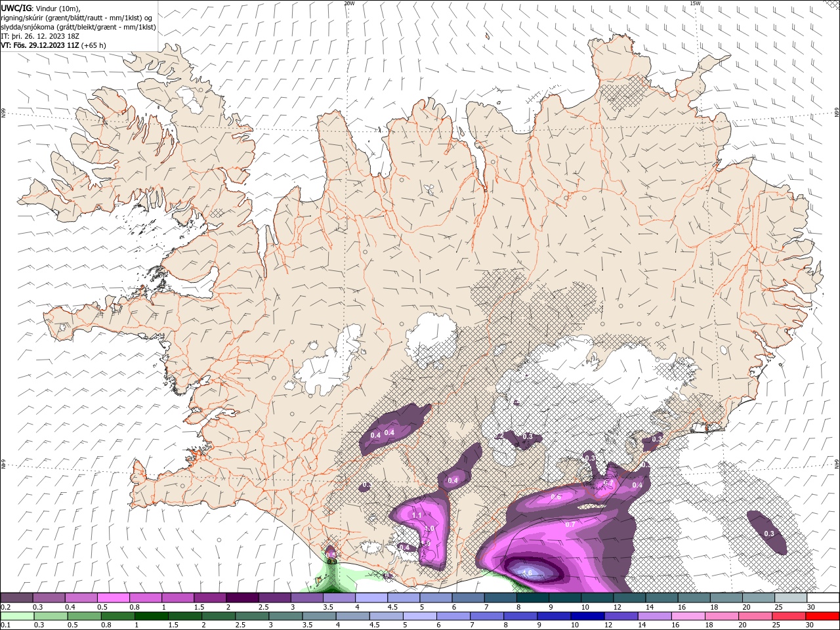The width and height of the screenshot is (840, 630).
Task: Click the '1.6' value in the offshore snow maximum
Action: pyautogui.click(x=527, y=573)
